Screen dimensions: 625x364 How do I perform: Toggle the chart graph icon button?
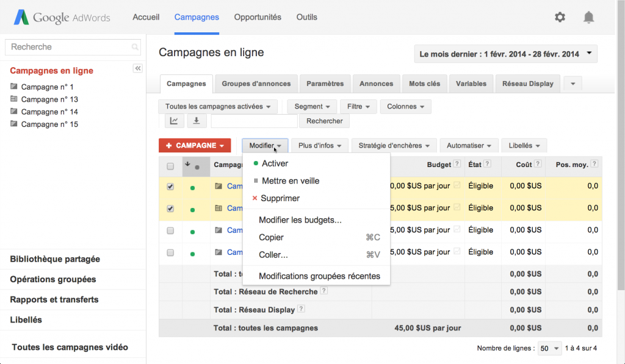(x=174, y=121)
